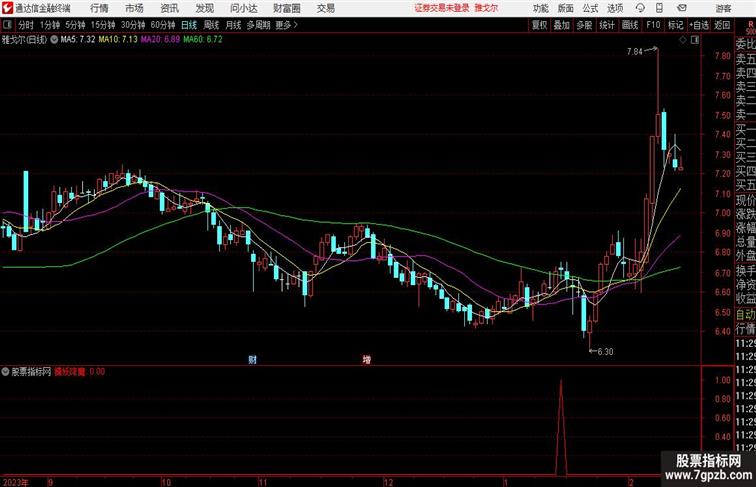Click the MA20: 6.89 value
This screenshot has width=756, height=487.
pyautogui.click(x=161, y=40)
